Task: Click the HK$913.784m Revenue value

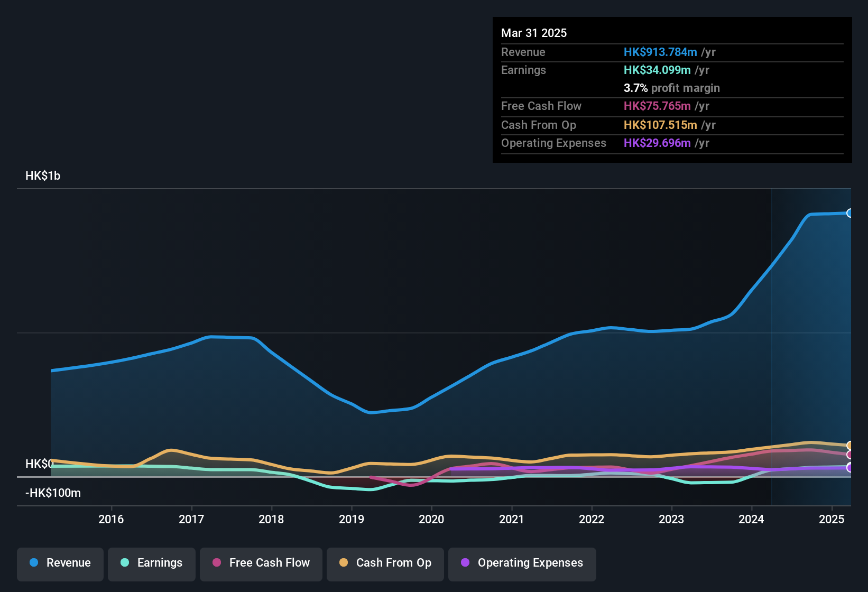Action: pyautogui.click(x=660, y=52)
